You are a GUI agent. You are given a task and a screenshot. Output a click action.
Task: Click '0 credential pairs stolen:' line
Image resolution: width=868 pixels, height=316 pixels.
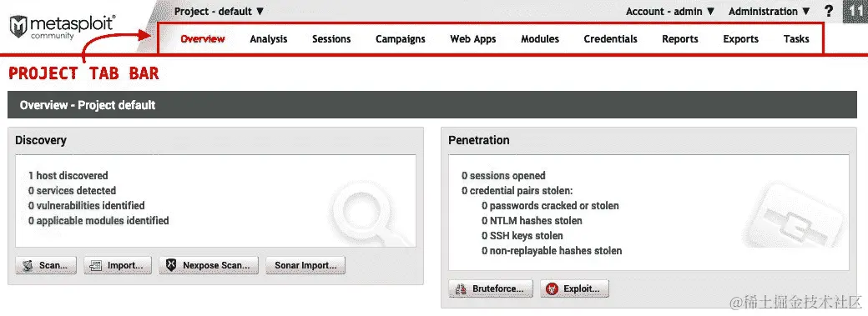pyautogui.click(x=517, y=190)
